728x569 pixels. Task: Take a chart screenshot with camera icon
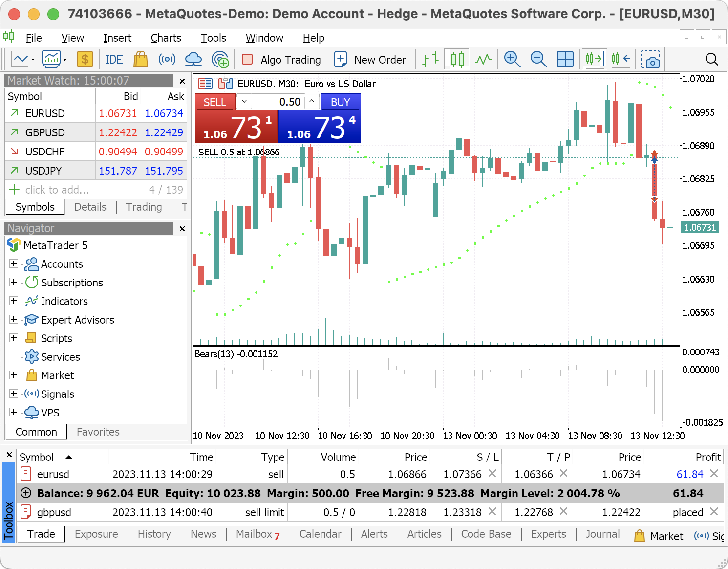650,60
